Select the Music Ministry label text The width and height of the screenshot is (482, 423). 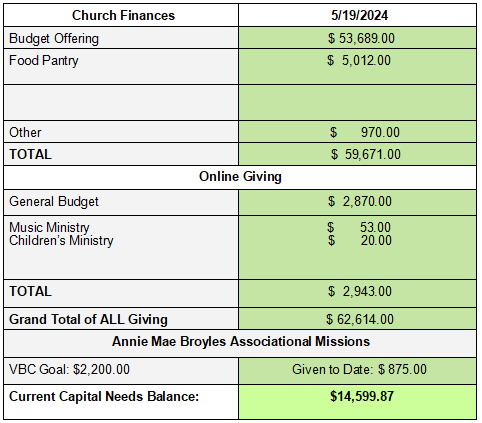49,227
